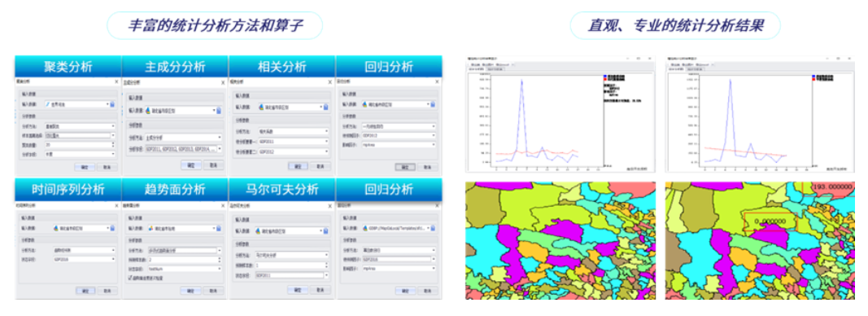Click blue legend swatch in left chart
The width and height of the screenshot is (868, 316).
[604, 77]
